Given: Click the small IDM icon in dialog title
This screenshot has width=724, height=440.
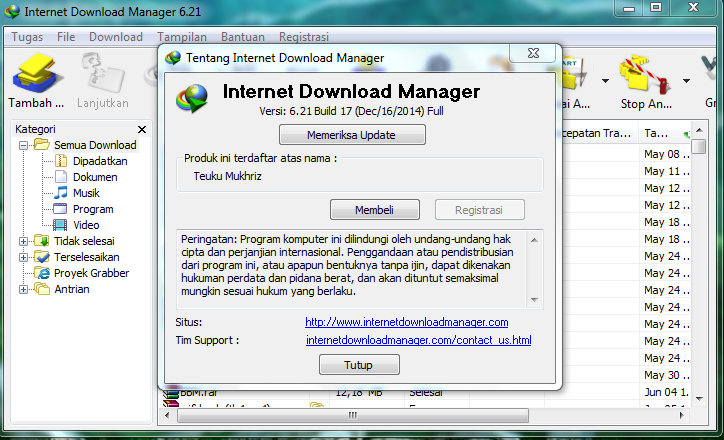Looking at the screenshot, I should (x=173, y=58).
